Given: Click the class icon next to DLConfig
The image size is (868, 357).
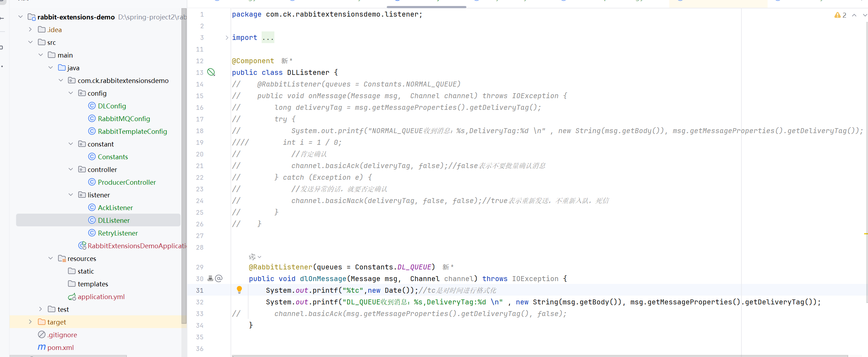Looking at the screenshot, I should point(92,106).
